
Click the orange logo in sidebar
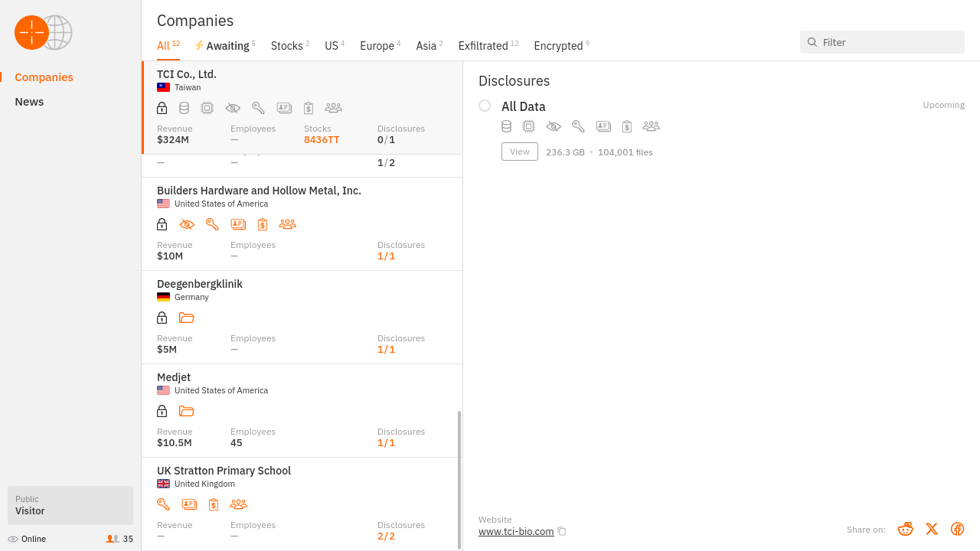coord(31,32)
